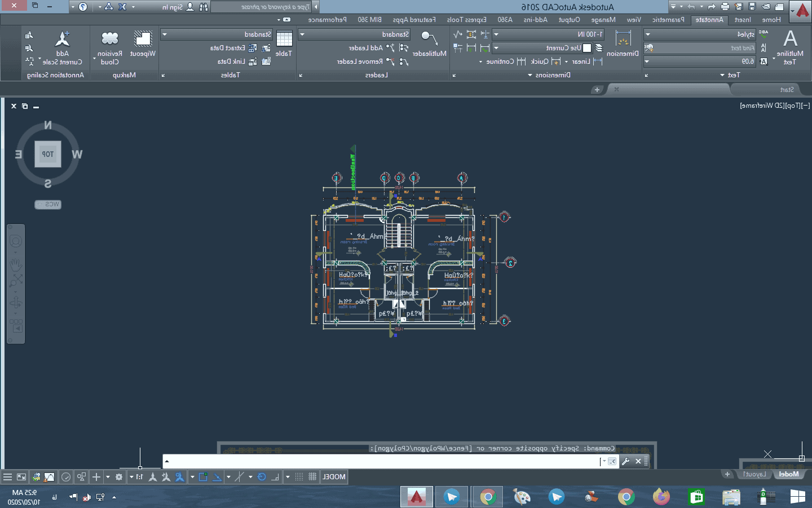Open the Pan tool in navigation bar
The width and height of the screenshot is (812, 508).
(x=16, y=264)
